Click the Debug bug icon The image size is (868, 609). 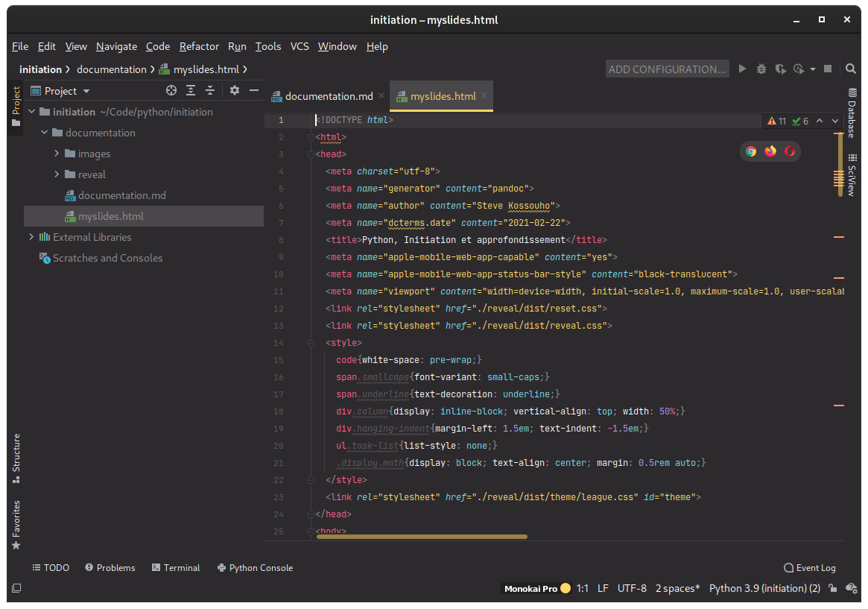tap(761, 69)
